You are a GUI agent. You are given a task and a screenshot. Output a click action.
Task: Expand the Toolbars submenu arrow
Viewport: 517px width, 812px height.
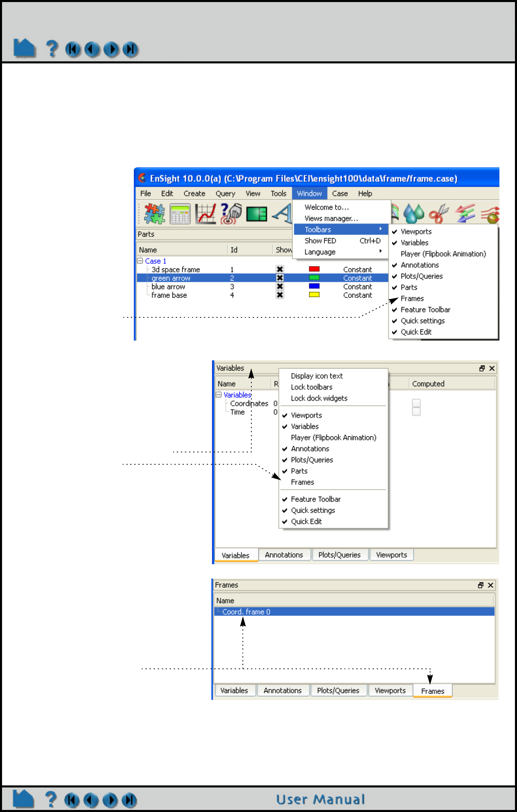pyautogui.click(x=380, y=229)
